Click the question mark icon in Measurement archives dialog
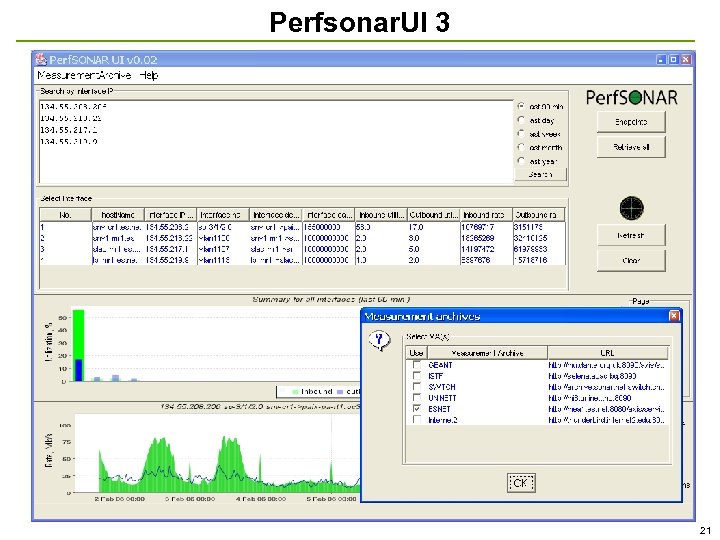Screen dimensions: 720x540 coord(379,340)
